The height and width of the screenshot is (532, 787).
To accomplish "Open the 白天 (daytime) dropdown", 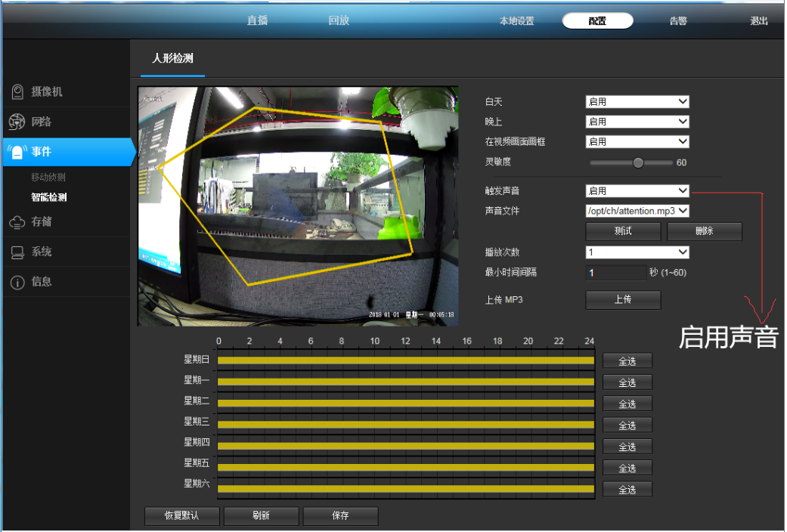I will (x=637, y=101).
